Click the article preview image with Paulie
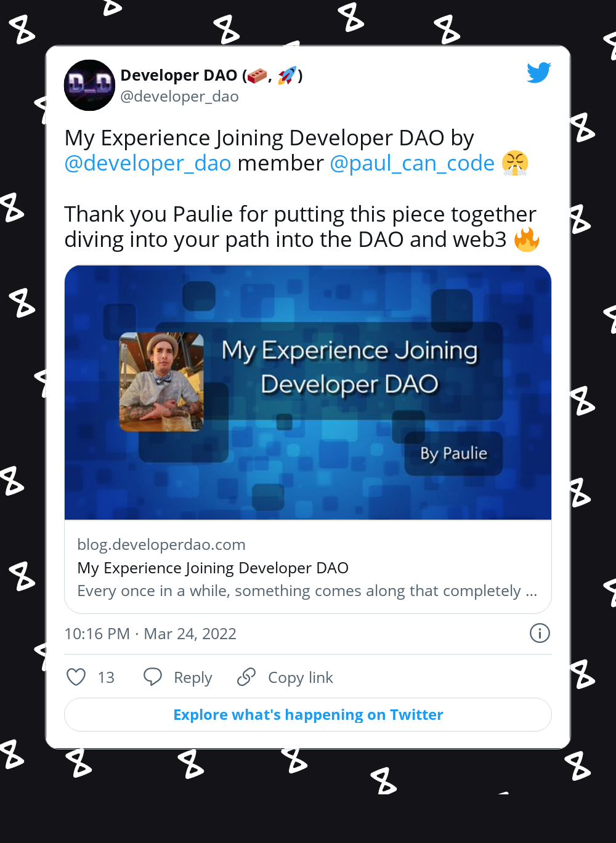The width and height of the screenshot is (616, 843). pyautogui.click(x=308, y=392)
